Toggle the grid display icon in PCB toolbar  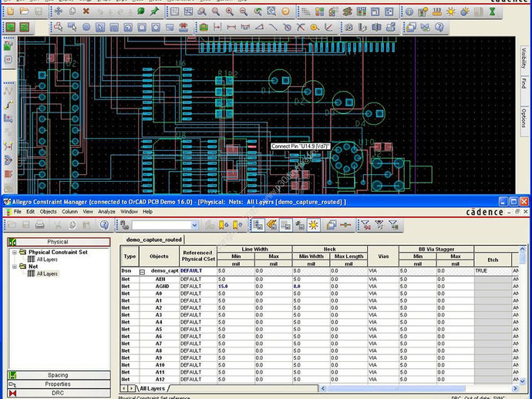(x=305, y=12)
